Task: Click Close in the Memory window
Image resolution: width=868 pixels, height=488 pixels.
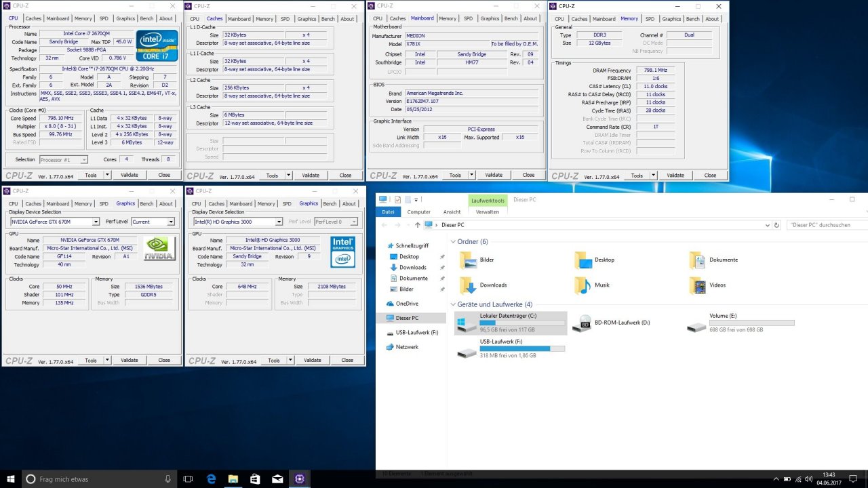Action: [x=710, y=175]
